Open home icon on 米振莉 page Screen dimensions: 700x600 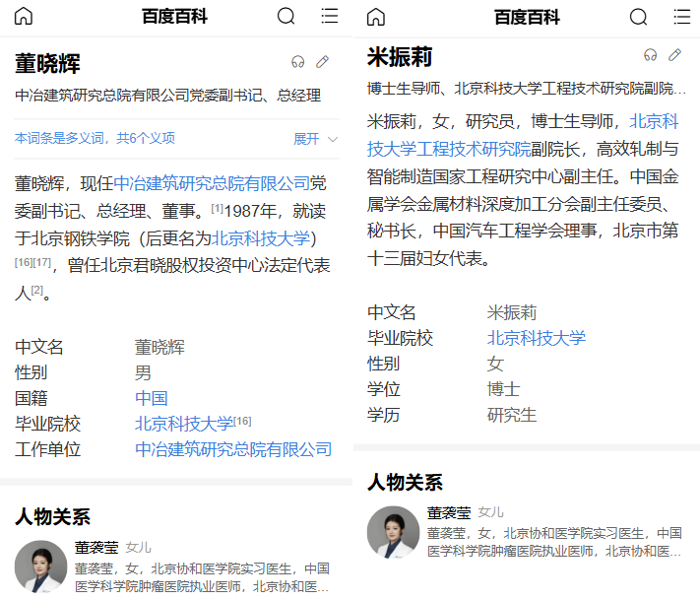click(375, 17)
